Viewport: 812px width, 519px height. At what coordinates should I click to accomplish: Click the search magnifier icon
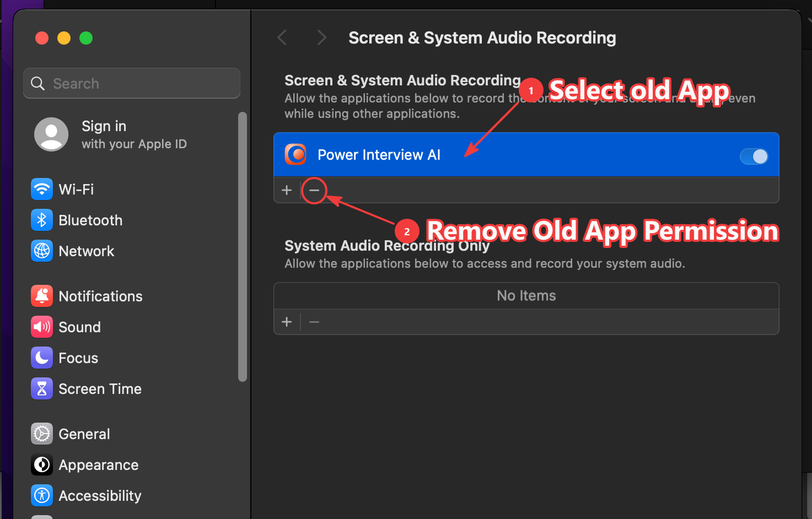pos(37,84)
